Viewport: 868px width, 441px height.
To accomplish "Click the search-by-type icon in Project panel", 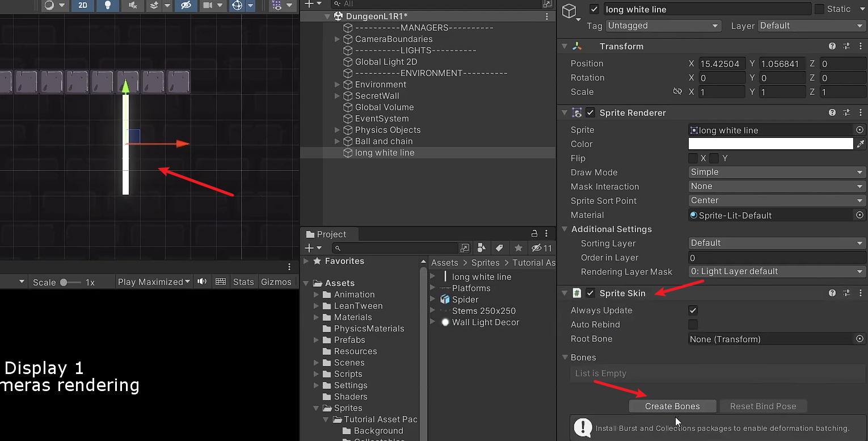I will point(482,248).
